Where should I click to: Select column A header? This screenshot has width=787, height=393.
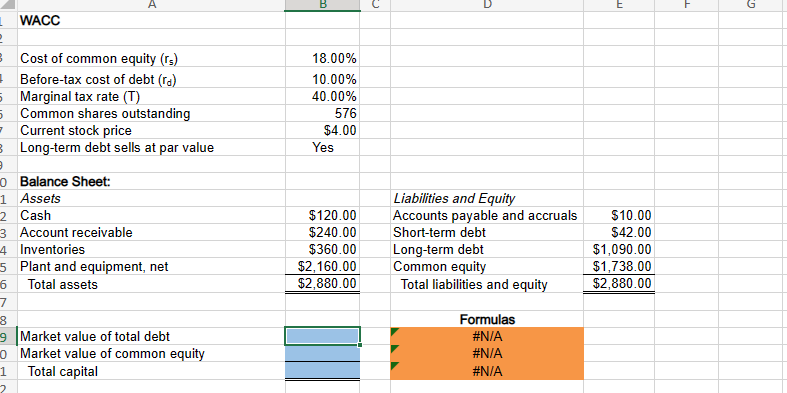151,5
